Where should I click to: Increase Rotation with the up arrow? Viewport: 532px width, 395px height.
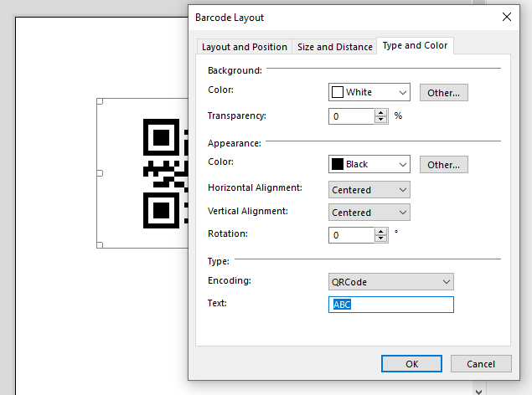pos(381,232)
